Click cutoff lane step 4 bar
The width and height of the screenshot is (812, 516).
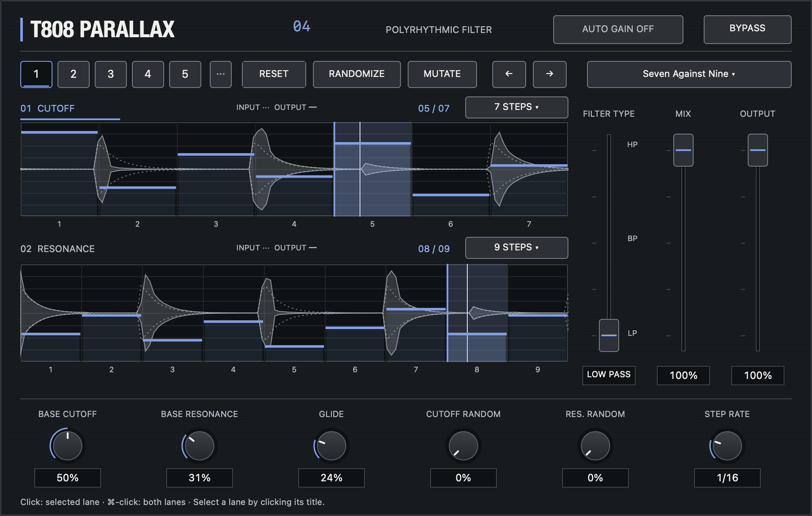(294, 176)
